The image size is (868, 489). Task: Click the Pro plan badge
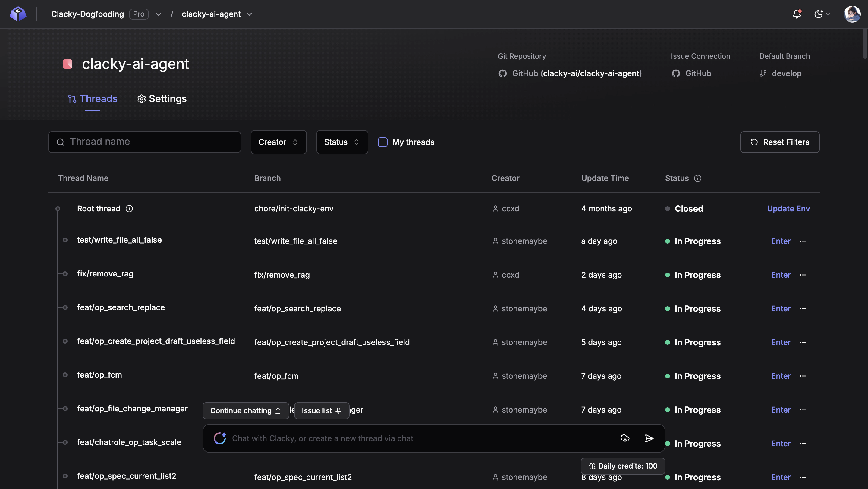click(139, 14)
